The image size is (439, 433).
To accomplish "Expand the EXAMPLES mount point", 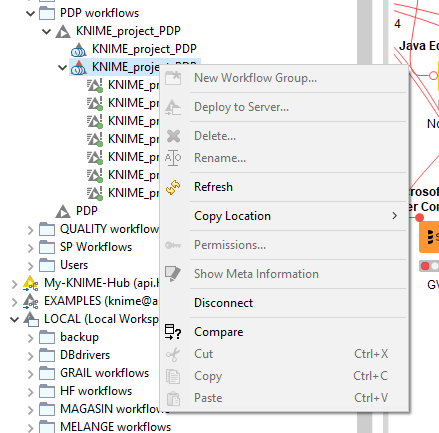I will (x=14, y=302).
